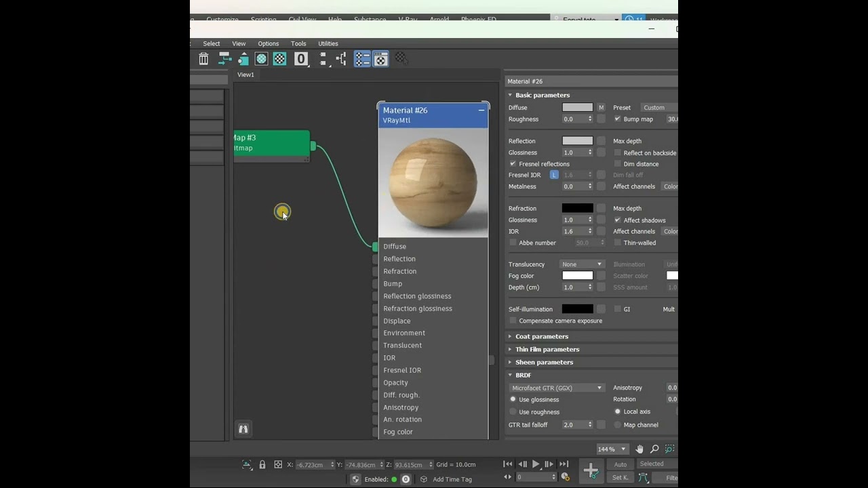Viewport: 868px width, 488px height.
Task: Click the Reflection color swatch
Action: click(578, 141)
